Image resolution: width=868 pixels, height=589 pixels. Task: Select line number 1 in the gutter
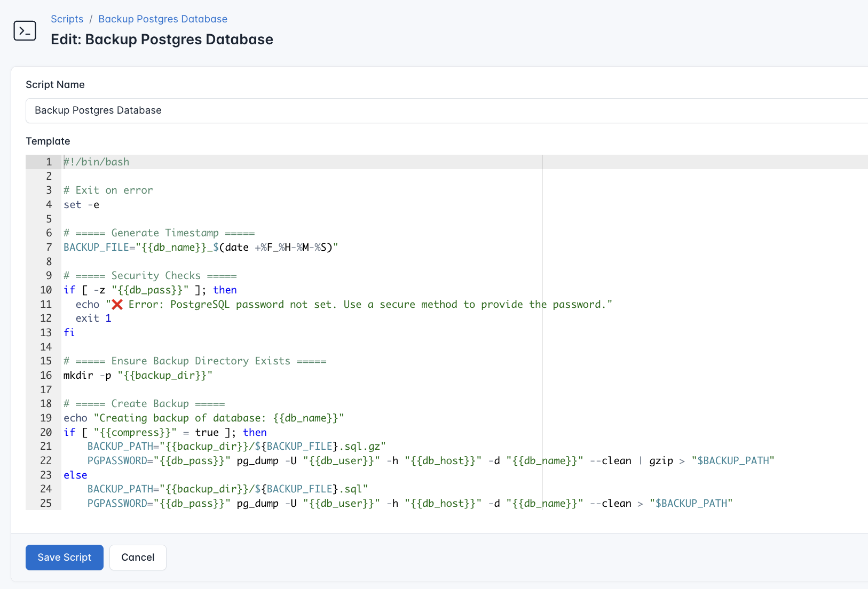pos(48,162)
